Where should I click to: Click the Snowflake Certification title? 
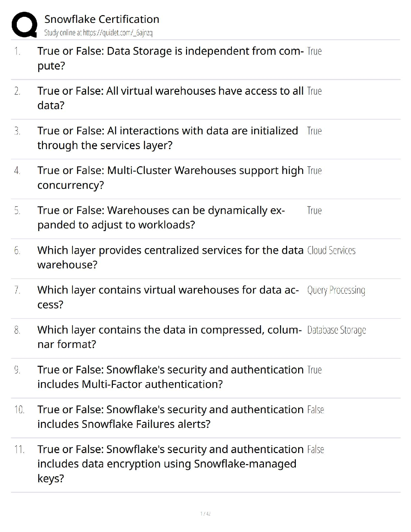[102, 19]
